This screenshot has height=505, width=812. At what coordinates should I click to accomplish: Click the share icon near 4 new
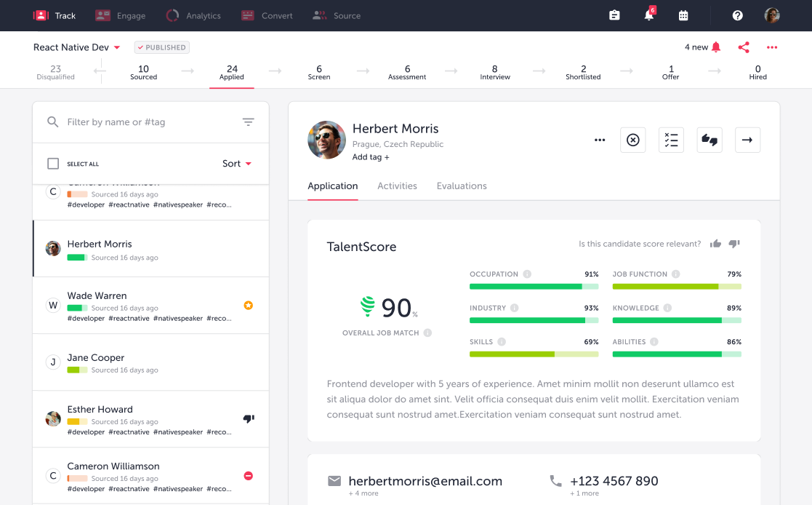click(743, 47)
